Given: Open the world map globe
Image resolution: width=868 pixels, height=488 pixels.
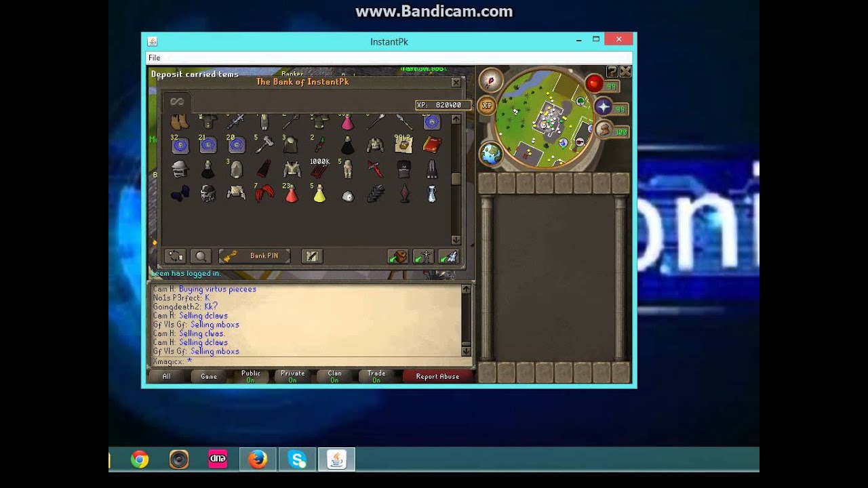Looking at the screenshot, I should [x=492, y=154].
